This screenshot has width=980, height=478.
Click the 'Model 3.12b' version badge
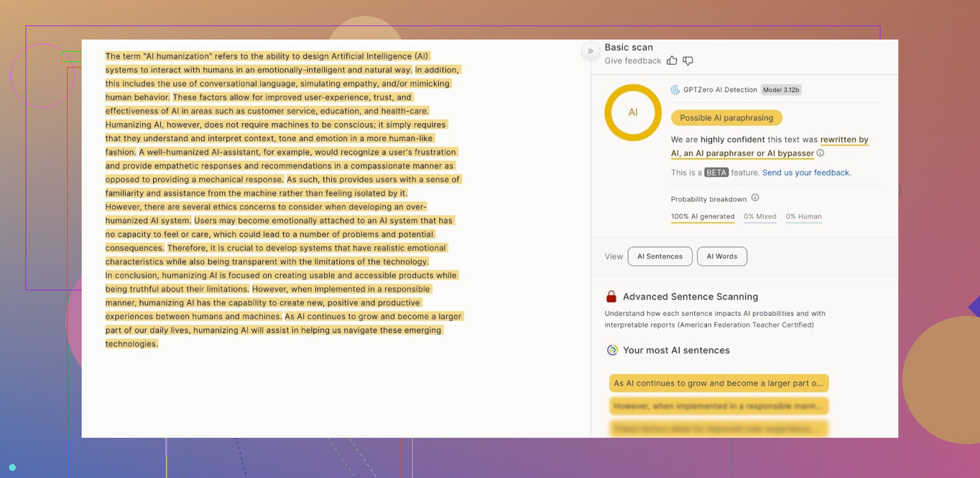click(x=781, y=90)
